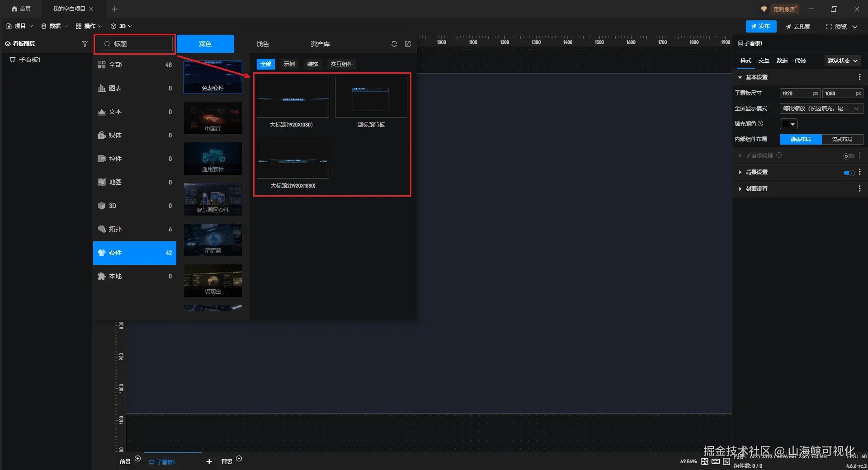Screen dimensions: 868x470
Task: Click the 副标题背板 thumbnail
Action: [x=371, y=97]
